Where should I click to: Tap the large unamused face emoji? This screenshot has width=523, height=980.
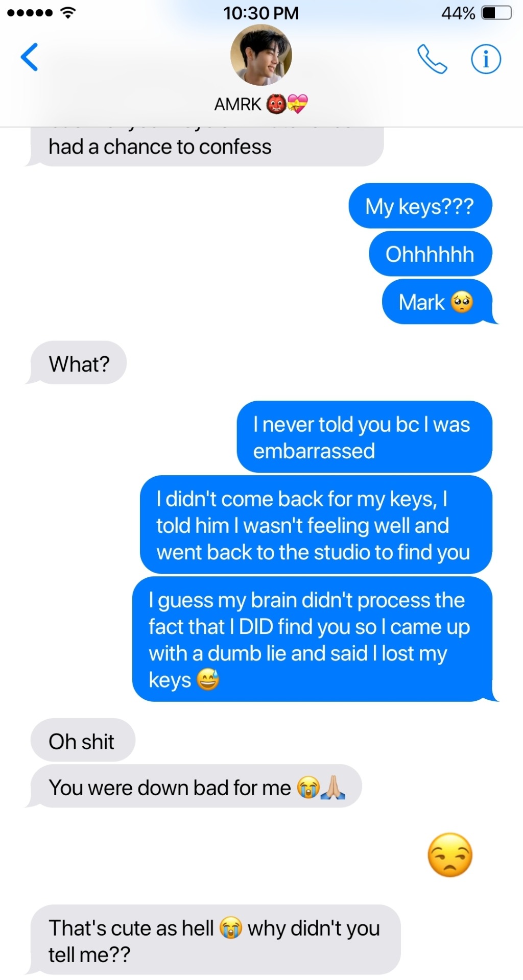[x=450, y=855]
